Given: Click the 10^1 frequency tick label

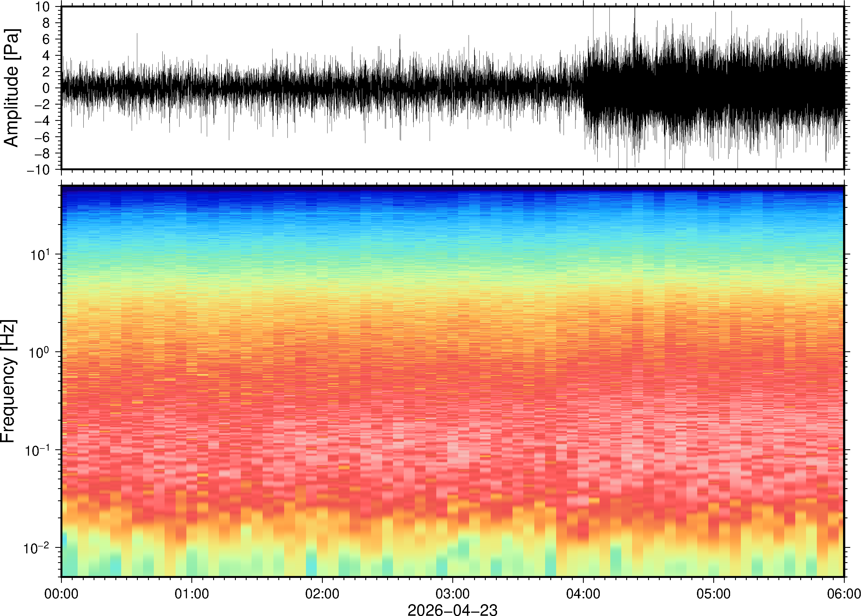Looking at the screenshot, I should [39, 254].
